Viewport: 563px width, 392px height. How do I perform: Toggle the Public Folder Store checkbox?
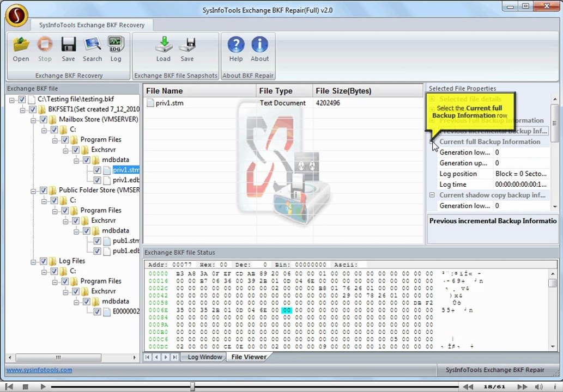[44, 191]
